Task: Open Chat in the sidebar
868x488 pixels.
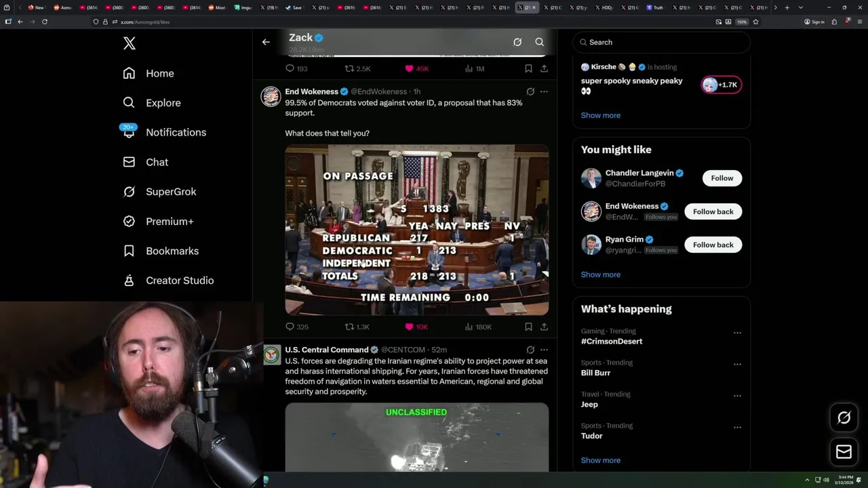Action: click(146, 162)
